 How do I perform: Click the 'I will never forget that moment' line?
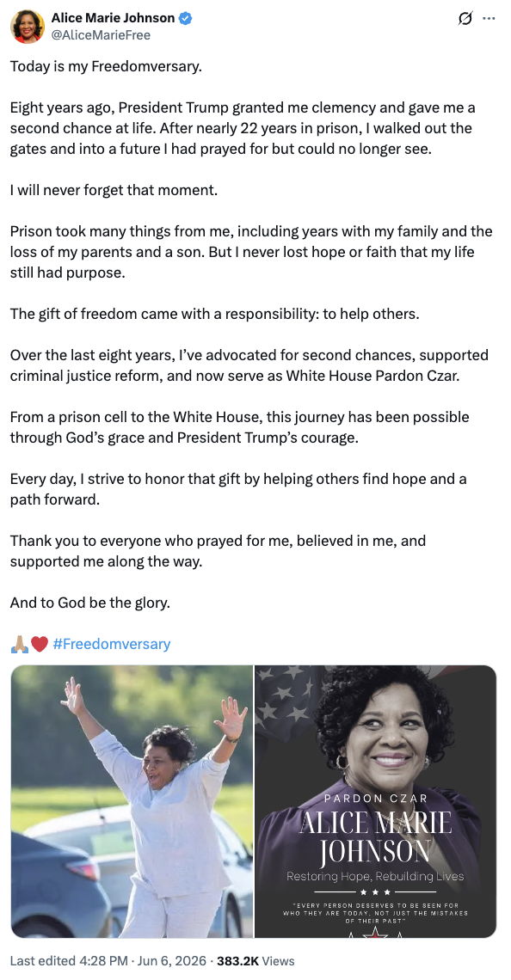(x=114, y=190)
